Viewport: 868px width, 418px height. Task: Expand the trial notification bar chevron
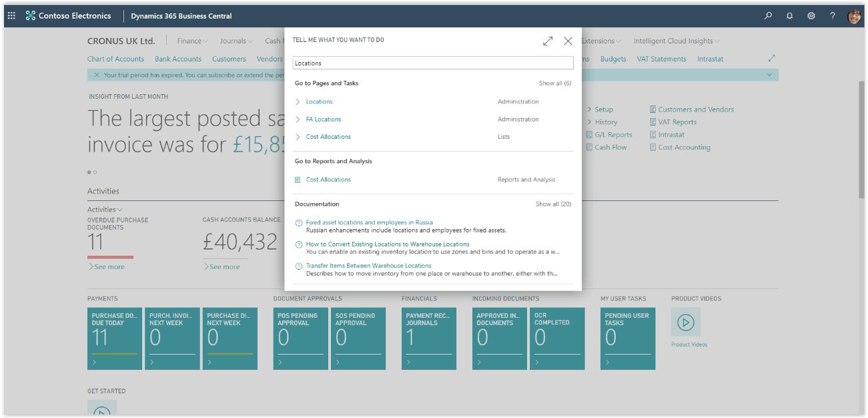769,75
